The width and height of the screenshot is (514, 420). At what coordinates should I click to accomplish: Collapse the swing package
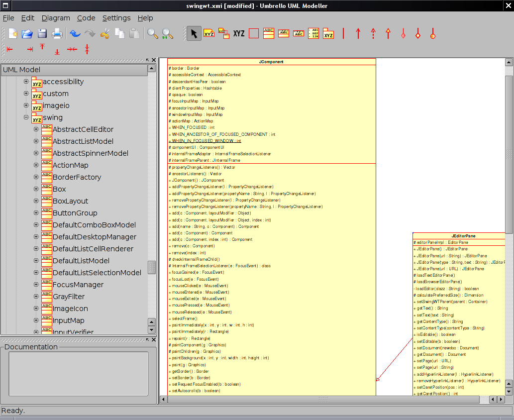click(x=26, y=117)
